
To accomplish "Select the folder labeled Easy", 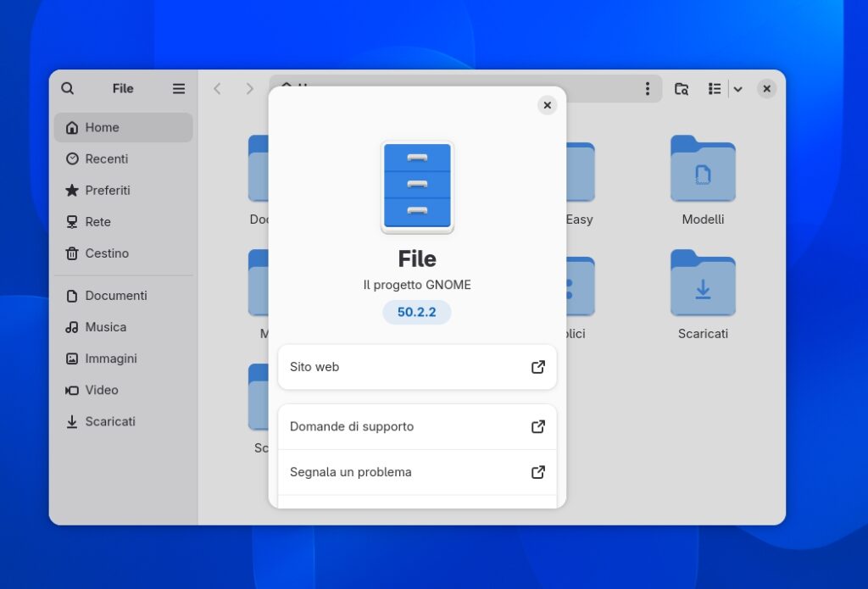I will tap(580, 181).
